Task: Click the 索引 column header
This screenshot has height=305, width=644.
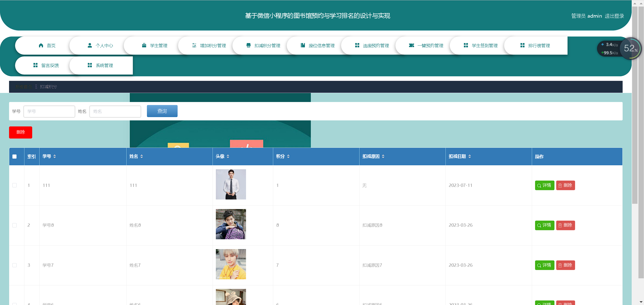Action: (x=32, y=157)
